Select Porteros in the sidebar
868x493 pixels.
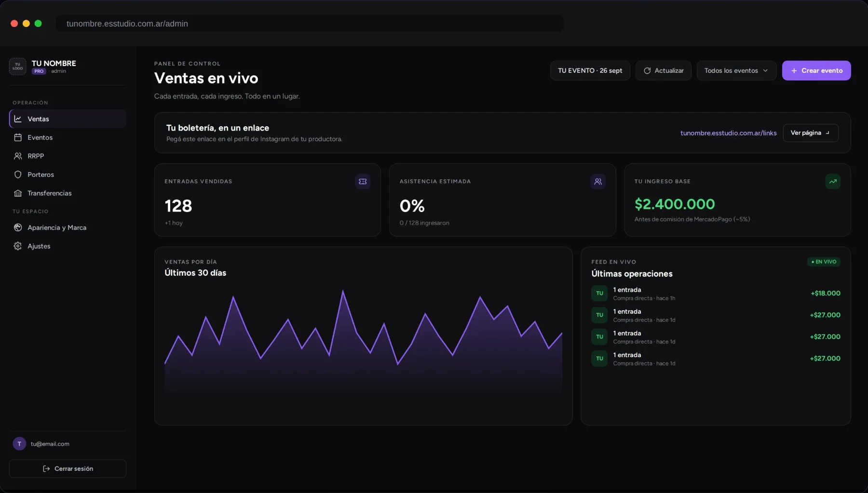click(x=68, y=174)
